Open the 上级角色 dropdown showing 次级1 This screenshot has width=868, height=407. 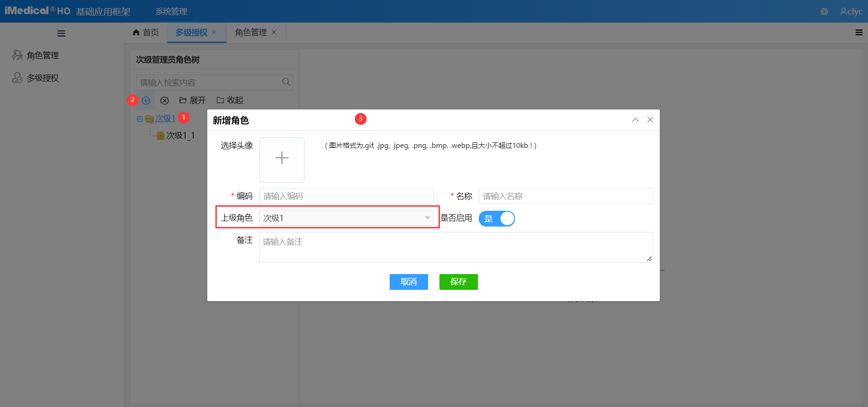coord(346,218)
